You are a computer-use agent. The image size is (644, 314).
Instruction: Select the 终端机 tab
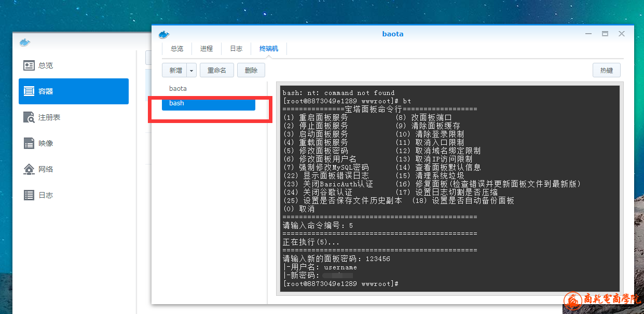(x=269, y=49)
